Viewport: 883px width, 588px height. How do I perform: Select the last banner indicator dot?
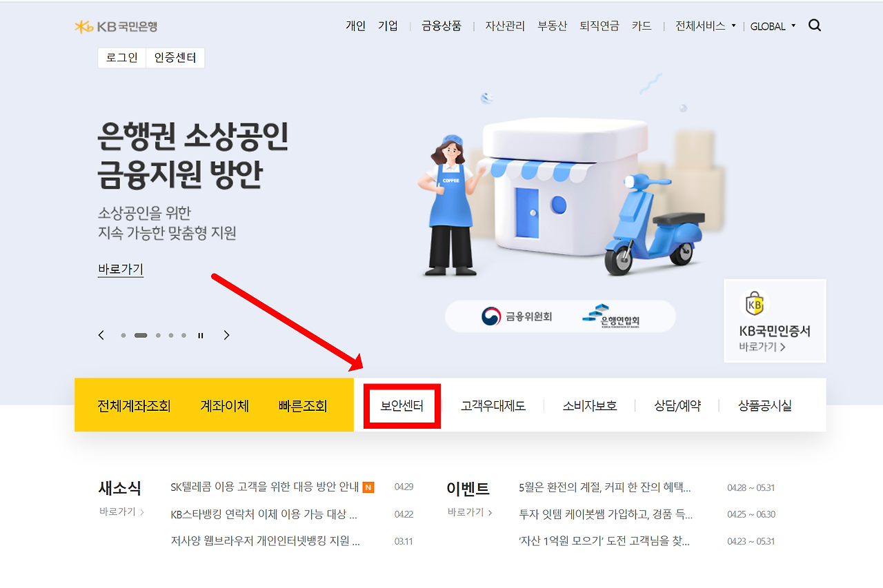click(x=183, y=335)
